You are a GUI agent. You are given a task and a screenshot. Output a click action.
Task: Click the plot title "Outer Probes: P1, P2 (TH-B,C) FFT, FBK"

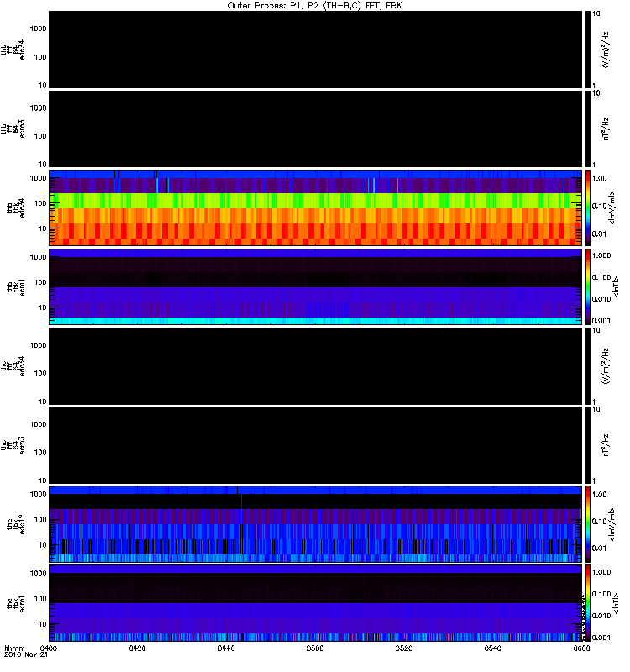click(315, 6)
